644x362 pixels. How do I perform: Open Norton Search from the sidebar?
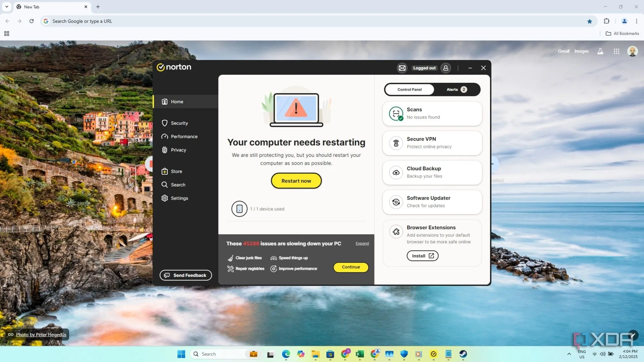pyautogui.click(x=177, y=185)
